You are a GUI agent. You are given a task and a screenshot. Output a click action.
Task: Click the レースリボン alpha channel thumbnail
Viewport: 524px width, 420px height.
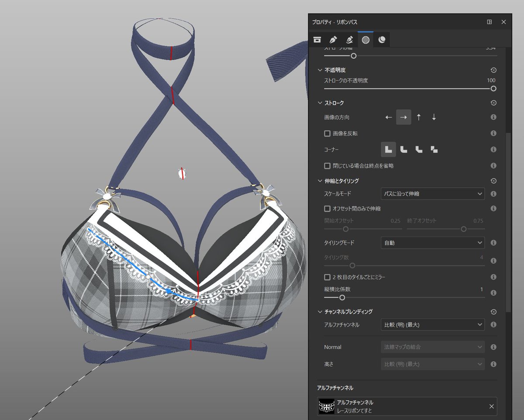click(327, 406)
